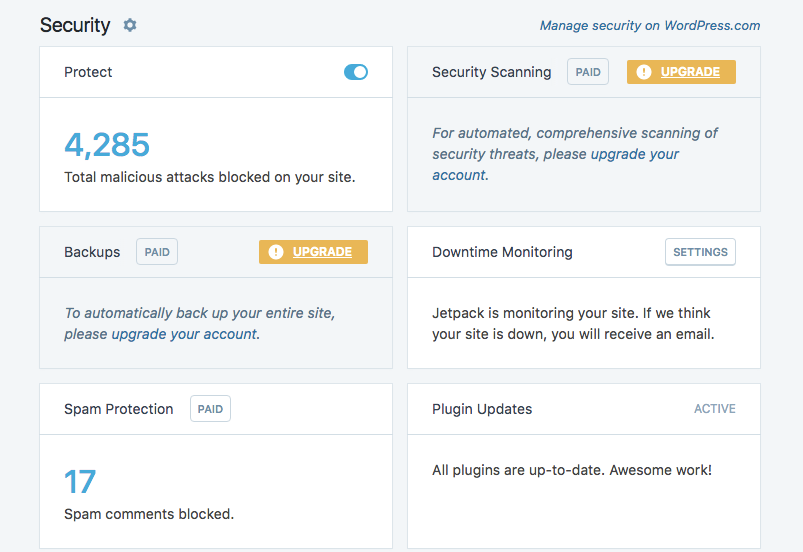Follow 'upgrade your account' link in Backups

click(x=184, y=334)
